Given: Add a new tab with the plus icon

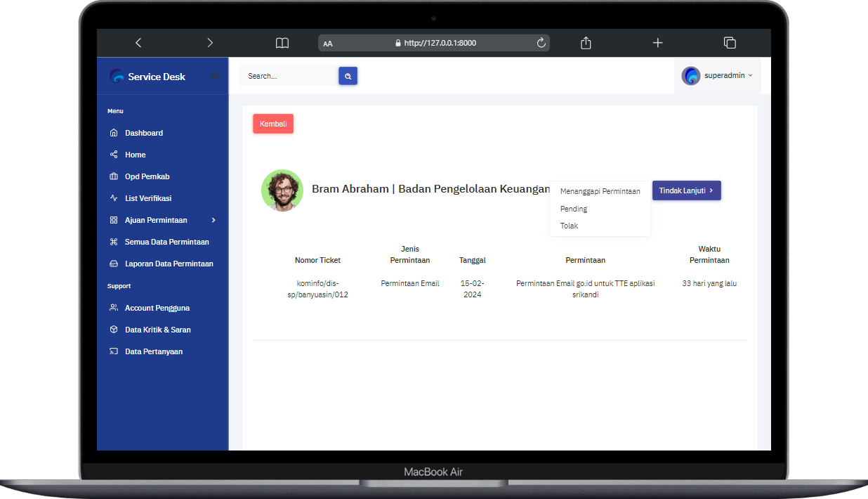Looking at the screenshot, I should coord(657,43).
